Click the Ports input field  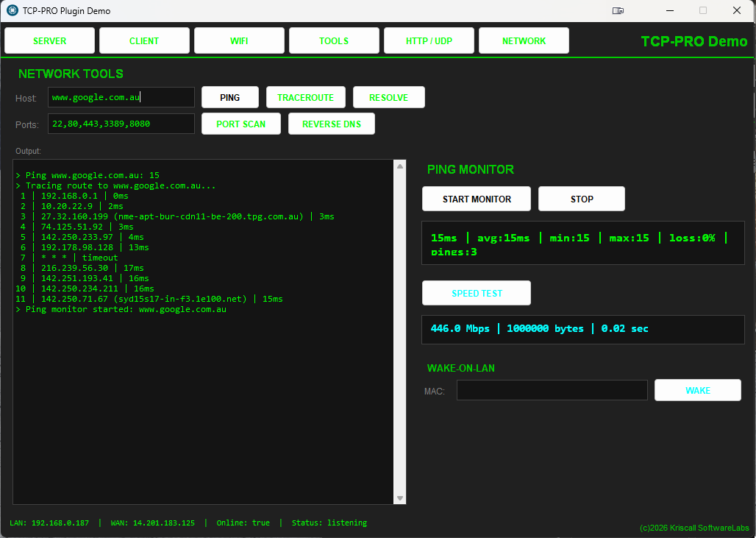pyautogui.click(x=121, y=124)
